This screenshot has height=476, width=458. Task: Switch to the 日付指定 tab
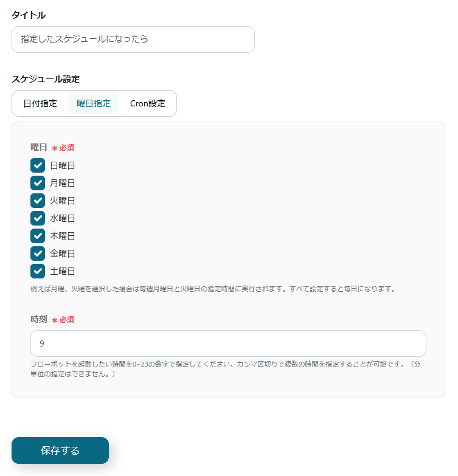(x=40, y=103)
